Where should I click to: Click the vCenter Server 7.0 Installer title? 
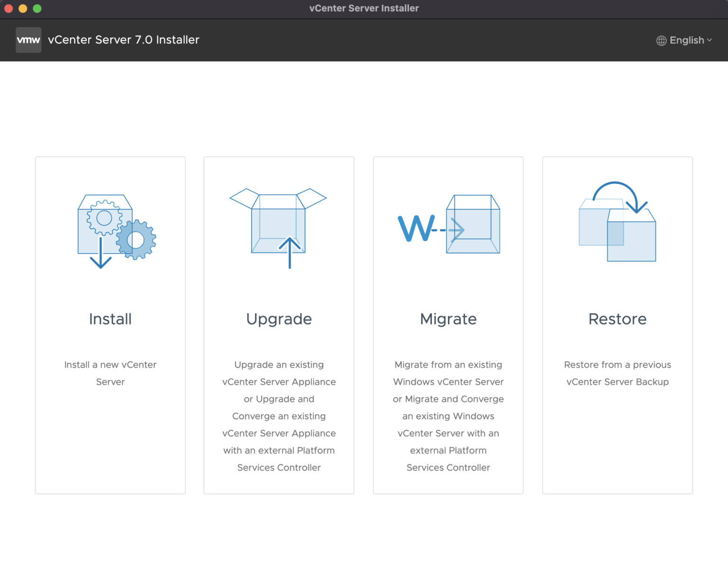point(124,40)
